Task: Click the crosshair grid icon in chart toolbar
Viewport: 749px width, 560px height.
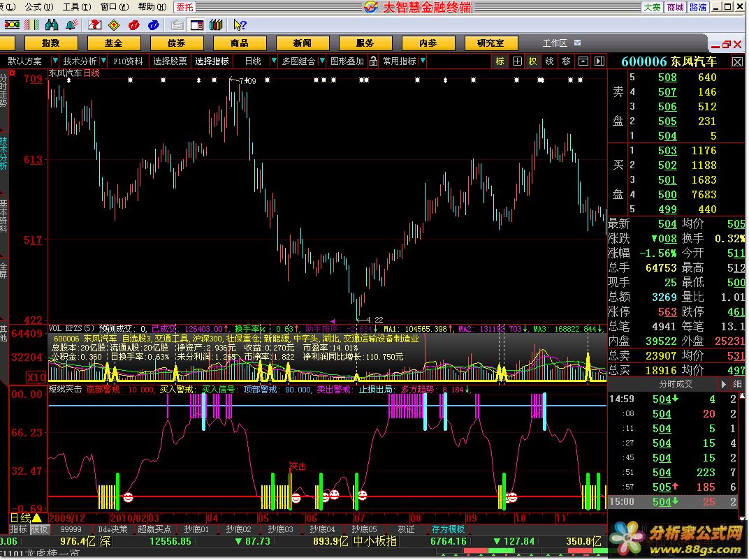Action: coord(517,61)
